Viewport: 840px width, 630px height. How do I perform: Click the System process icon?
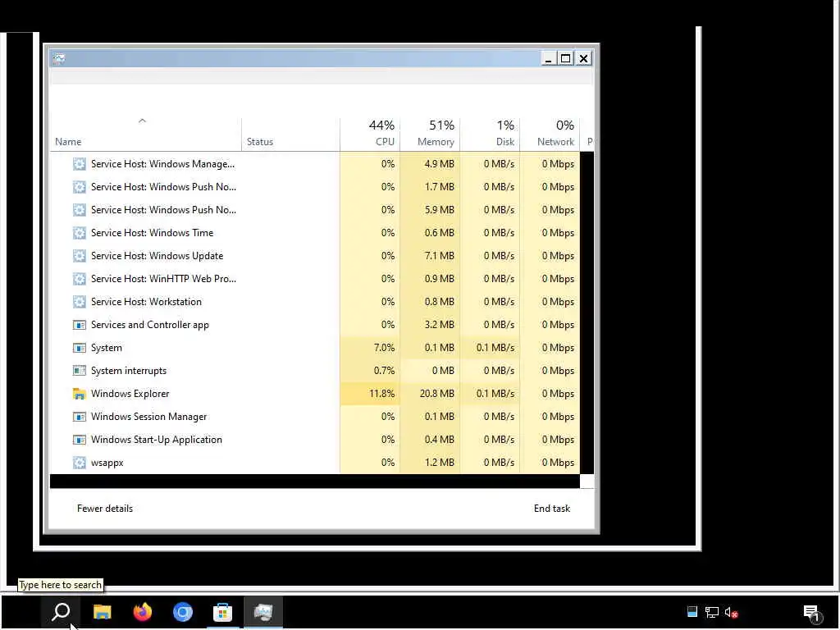80,348
